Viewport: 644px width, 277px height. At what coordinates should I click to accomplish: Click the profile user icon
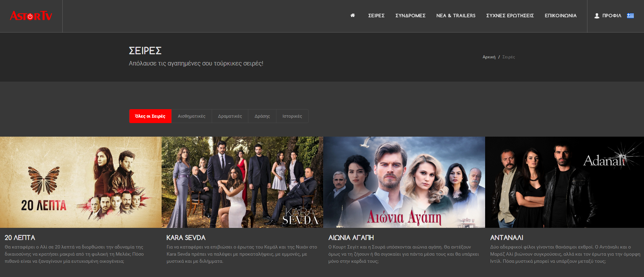(x=597, y=16)
